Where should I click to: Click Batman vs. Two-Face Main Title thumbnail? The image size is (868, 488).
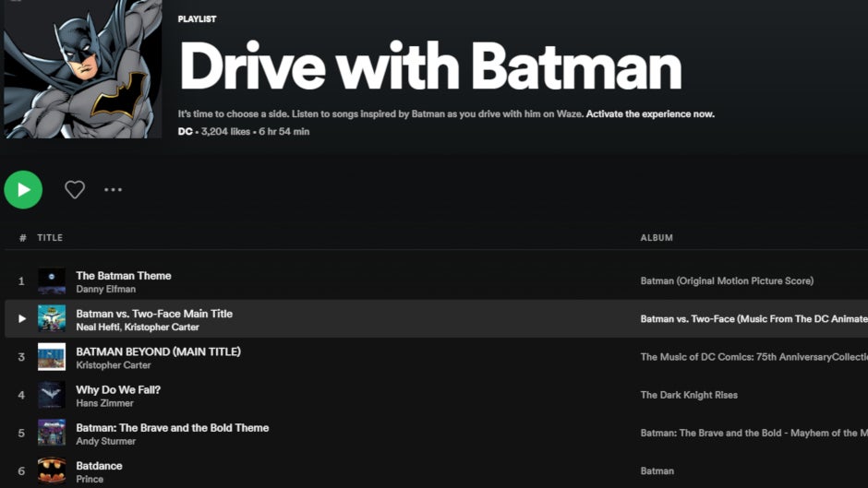click(52, 318)
